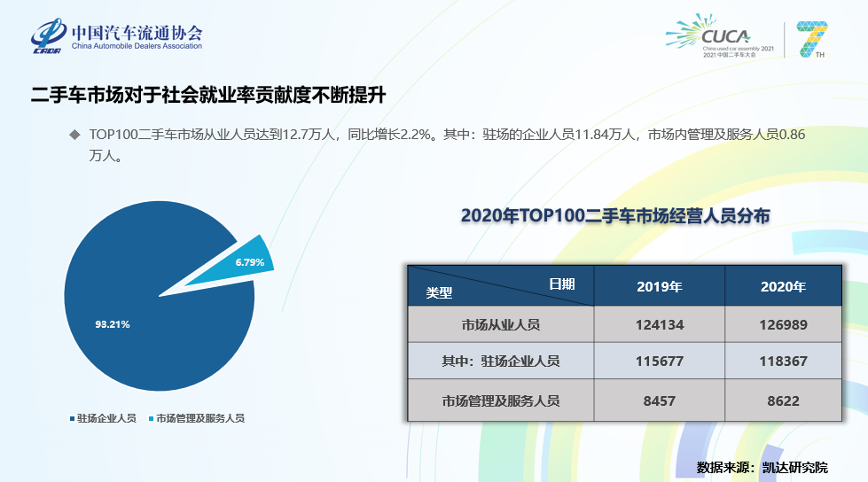
Task: Click the chart title 2020年TOP100二手车市场经营人员分布
Action: tap(615, 216)
